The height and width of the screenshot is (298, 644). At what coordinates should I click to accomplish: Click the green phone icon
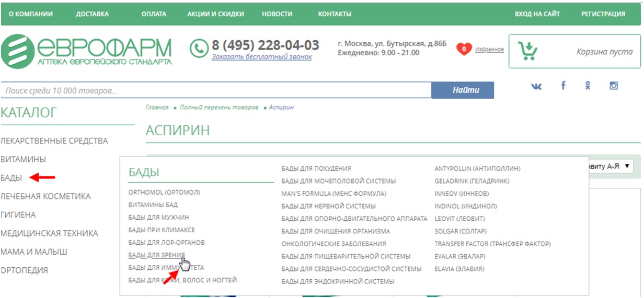pos(199,48)
